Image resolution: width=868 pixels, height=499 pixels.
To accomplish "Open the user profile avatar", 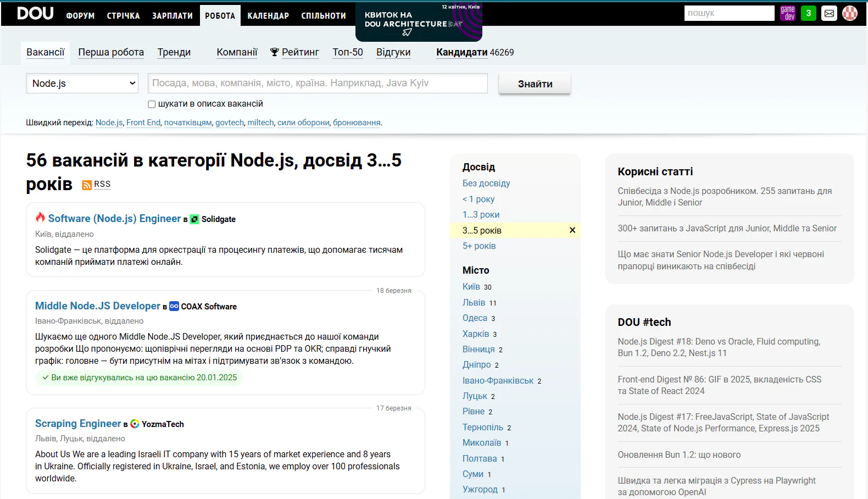I will 850,13.
